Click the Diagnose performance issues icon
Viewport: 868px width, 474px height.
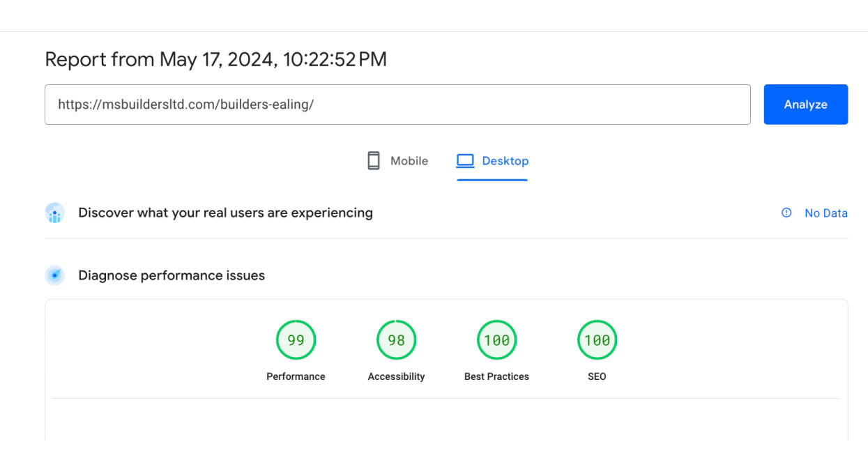click(x=54, y=275)
